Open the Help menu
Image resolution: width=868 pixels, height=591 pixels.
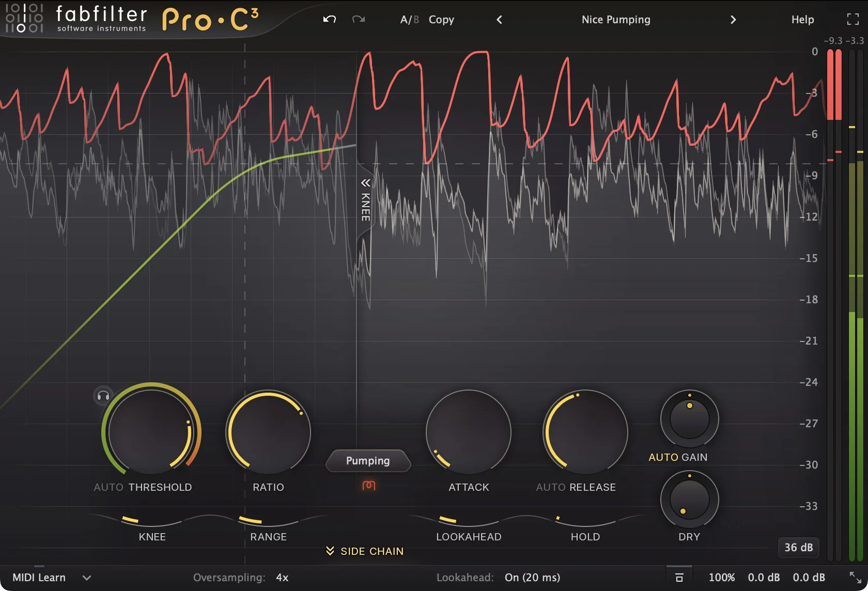click(x=801, y=20)
